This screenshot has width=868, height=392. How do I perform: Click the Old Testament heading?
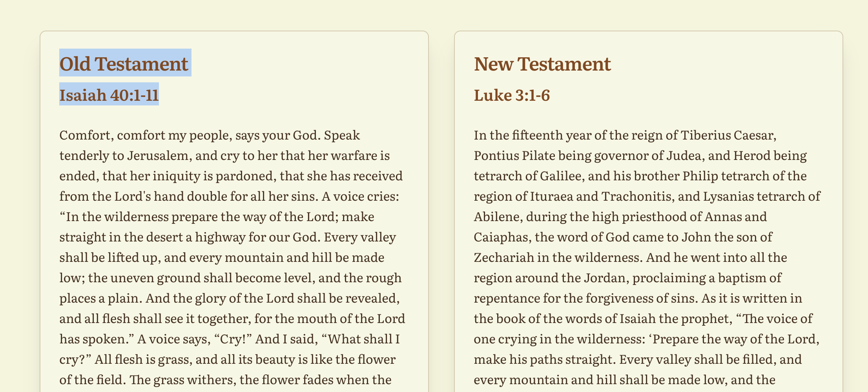pos(124,64)
